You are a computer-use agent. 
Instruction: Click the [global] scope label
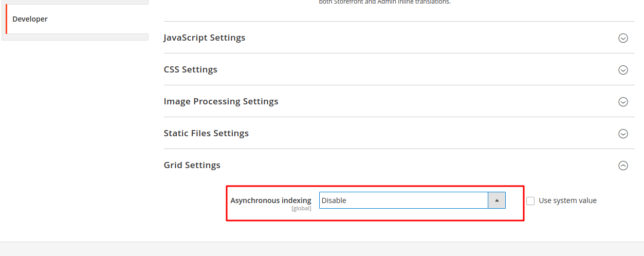click(301, 209)
